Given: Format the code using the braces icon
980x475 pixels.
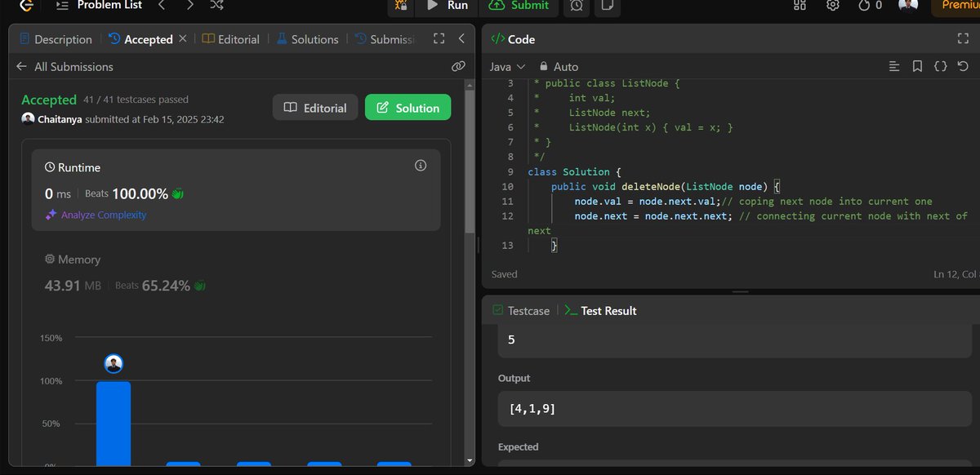Looking at the screenshot, I should tap(940, 66).
